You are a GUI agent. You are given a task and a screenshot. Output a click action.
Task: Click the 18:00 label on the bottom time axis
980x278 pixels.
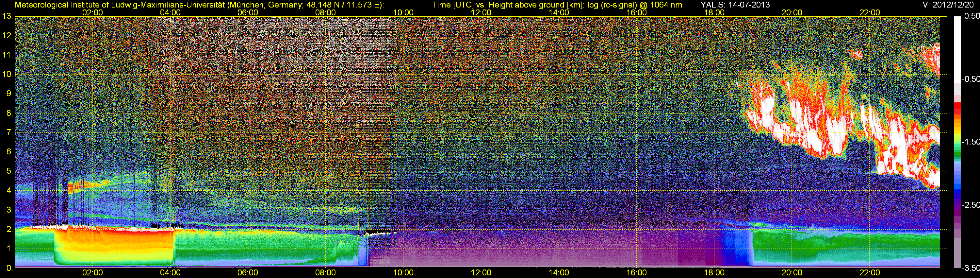click(x=714, y=273)
